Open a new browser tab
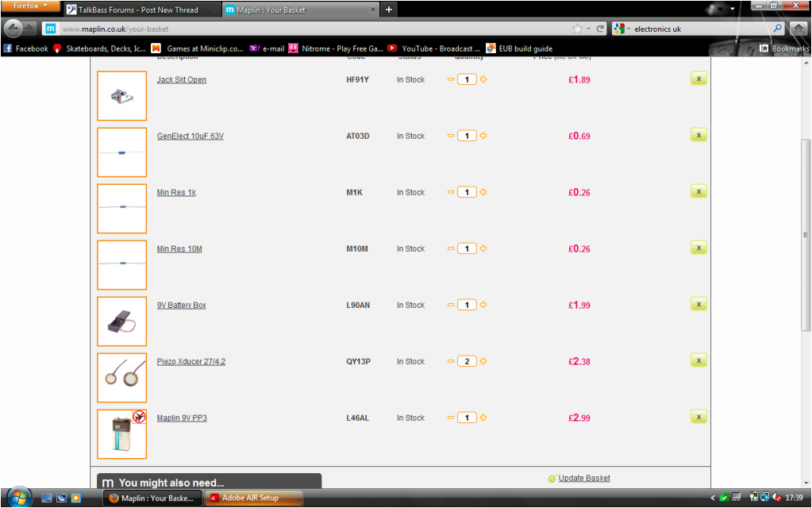Screen dimensions: 812x508 (x=389, y=10)
